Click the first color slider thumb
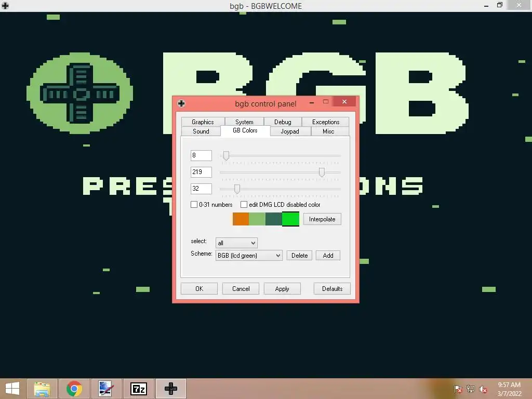Screen dimensions: 532x399 coord(226,156)
